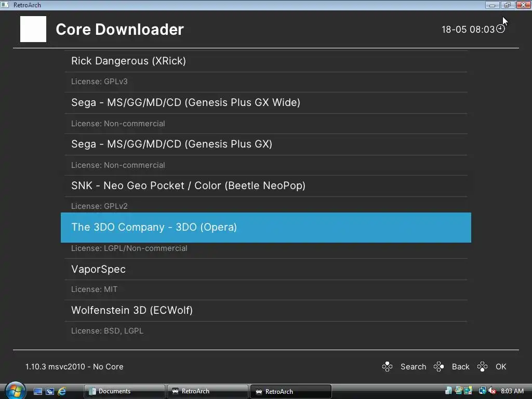Viewport: 532px width, 399px height.
Task: Launch Internet Explorer from quick launch
Action: tap(62, 391)
